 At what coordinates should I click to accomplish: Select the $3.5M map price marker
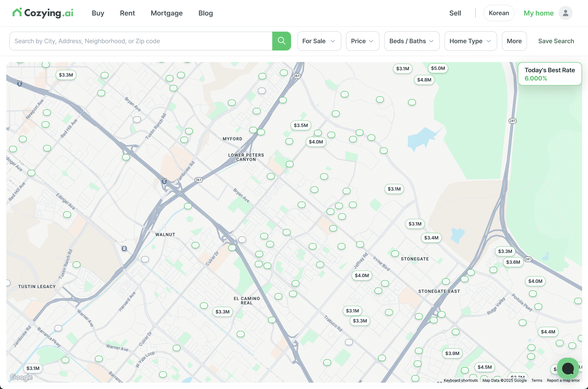click(x=301, y=125)
